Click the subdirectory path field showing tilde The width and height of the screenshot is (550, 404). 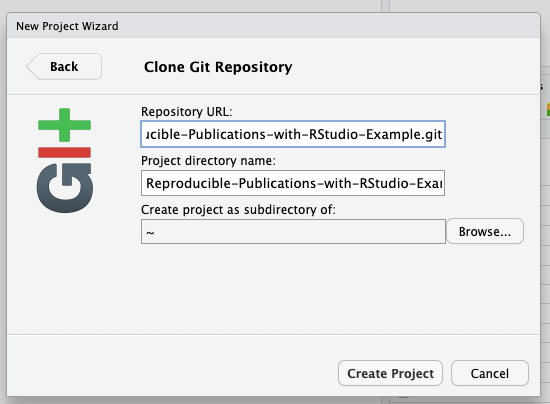(293, 231)
